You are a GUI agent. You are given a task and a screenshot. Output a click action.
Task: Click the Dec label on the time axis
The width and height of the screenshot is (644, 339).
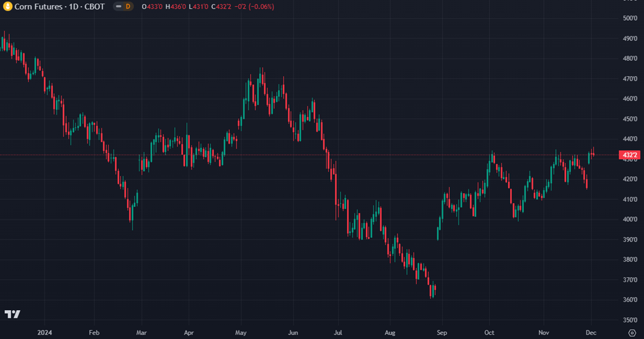(591, 332)
